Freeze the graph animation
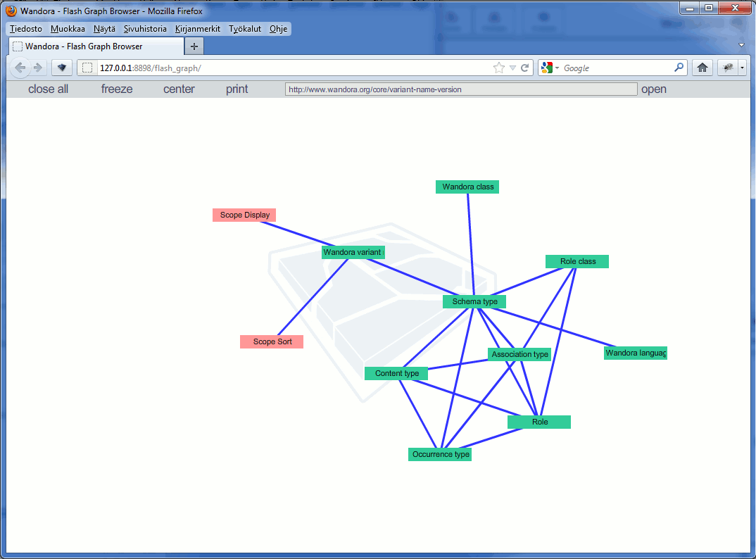This screenshot has height=559, width=756. [116, 89]
